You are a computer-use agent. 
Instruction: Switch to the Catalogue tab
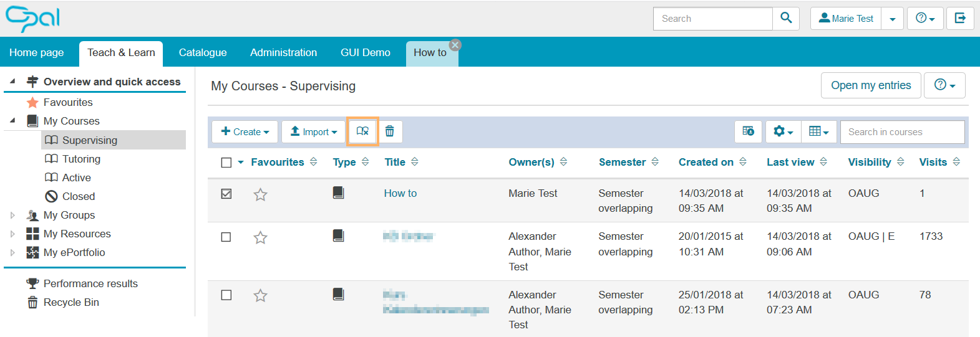203,53
